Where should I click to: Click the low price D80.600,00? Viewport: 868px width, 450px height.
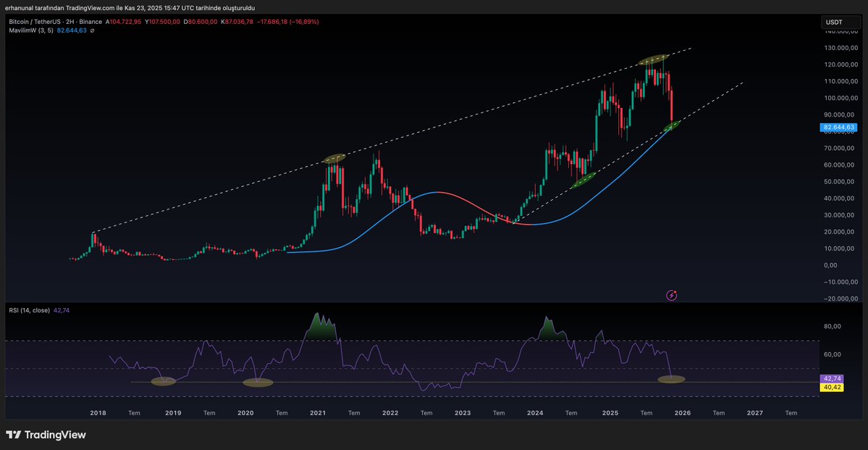tap(200, 22)
